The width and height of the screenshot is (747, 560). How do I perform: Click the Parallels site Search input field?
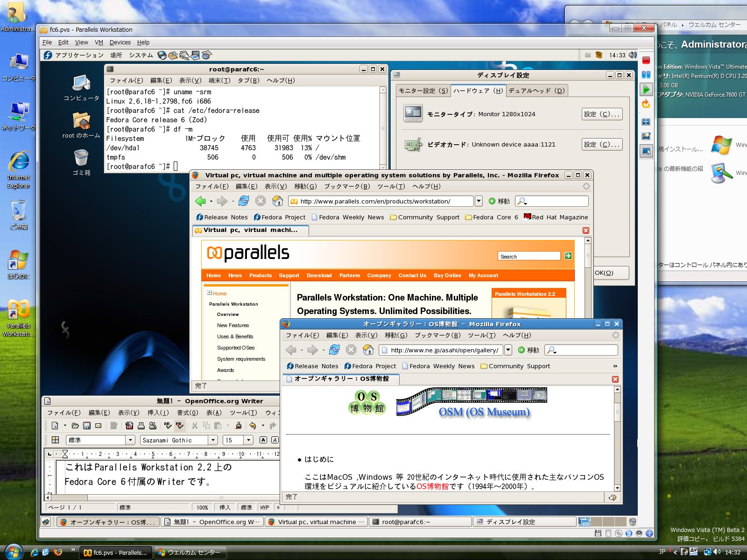tap(529, 256)
